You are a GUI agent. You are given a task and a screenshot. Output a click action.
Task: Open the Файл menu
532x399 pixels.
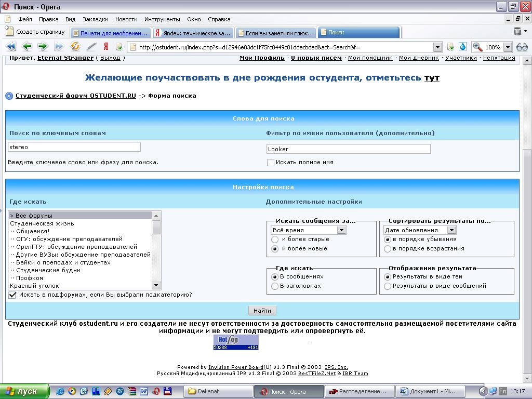pos(25,19)
